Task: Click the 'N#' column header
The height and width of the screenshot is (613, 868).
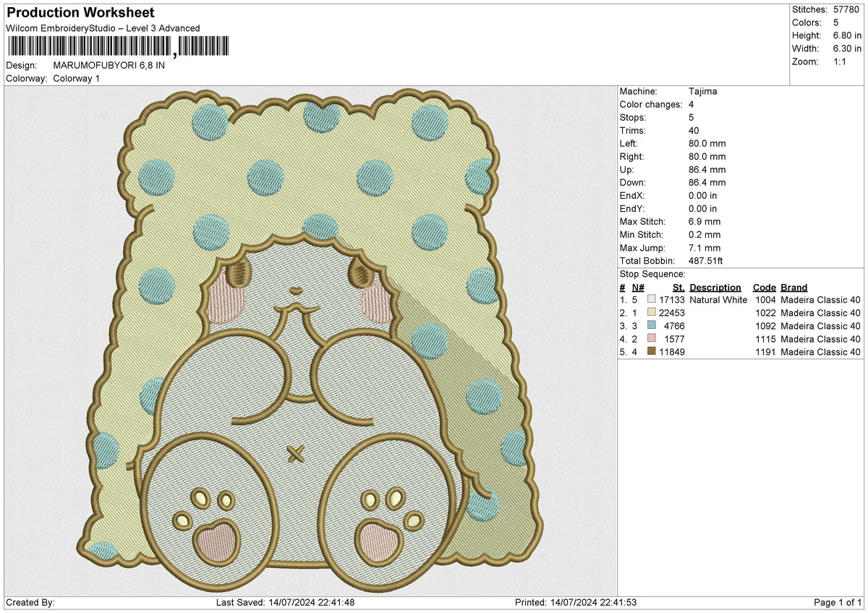Action: pos(638,288)
